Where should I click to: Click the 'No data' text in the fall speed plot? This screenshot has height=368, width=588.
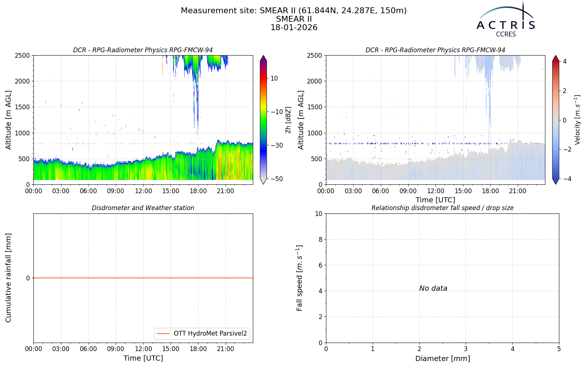click(433, 289)
